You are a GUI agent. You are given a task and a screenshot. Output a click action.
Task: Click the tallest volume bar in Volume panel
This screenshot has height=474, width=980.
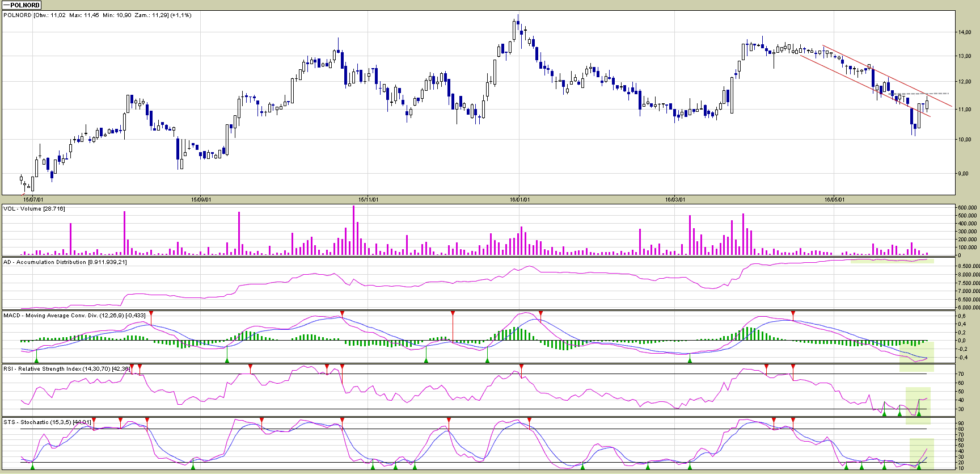point(353,230)
